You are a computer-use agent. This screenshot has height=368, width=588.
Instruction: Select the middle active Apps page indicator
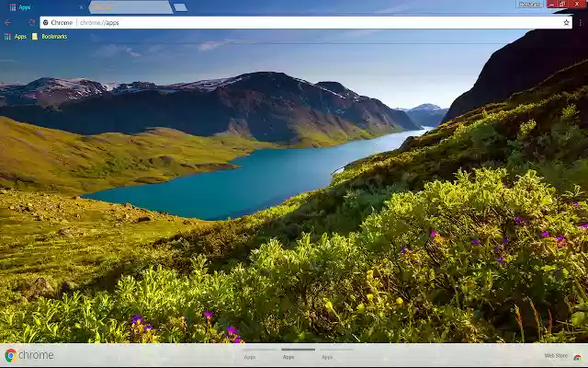(298, 354)
